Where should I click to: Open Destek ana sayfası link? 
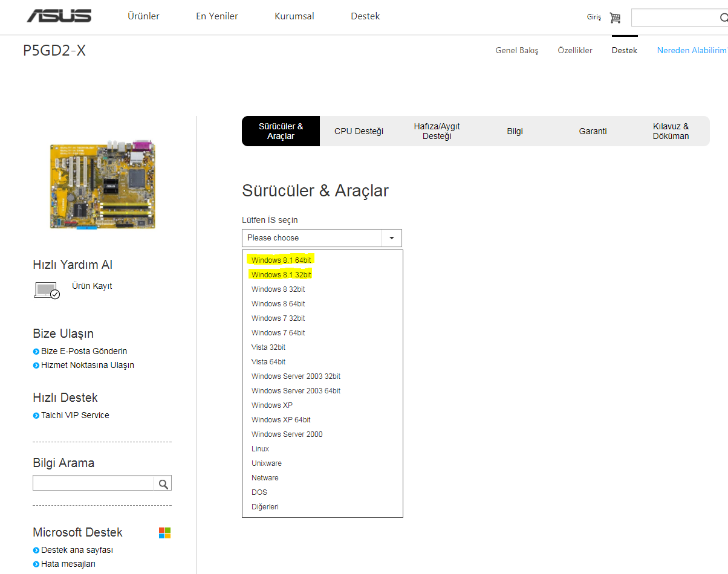click(x=77, y=550)
